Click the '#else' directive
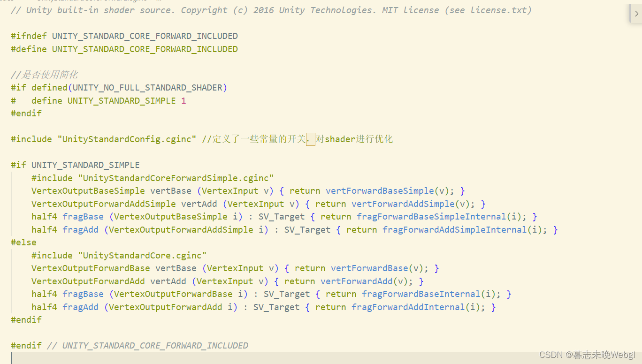Image resolution: width=642 pixels, height=364 pixels. pyautogui.click(x=23, y=243)
